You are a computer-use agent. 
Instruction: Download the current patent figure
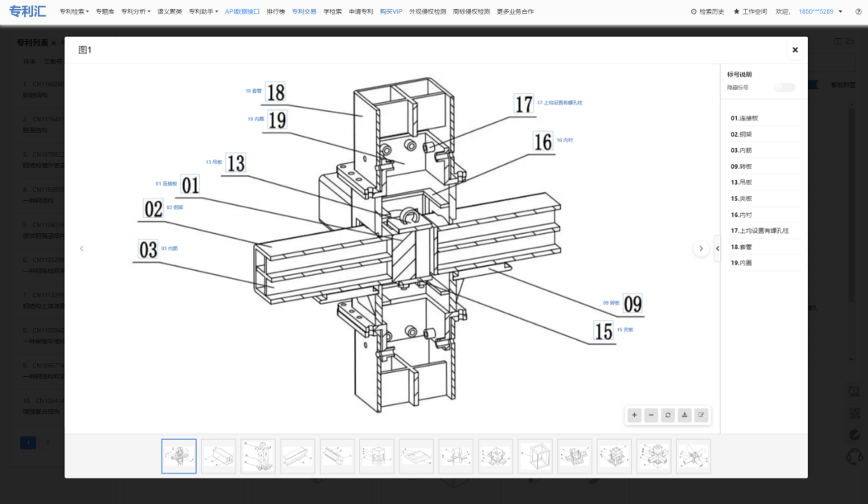[685, 416]
